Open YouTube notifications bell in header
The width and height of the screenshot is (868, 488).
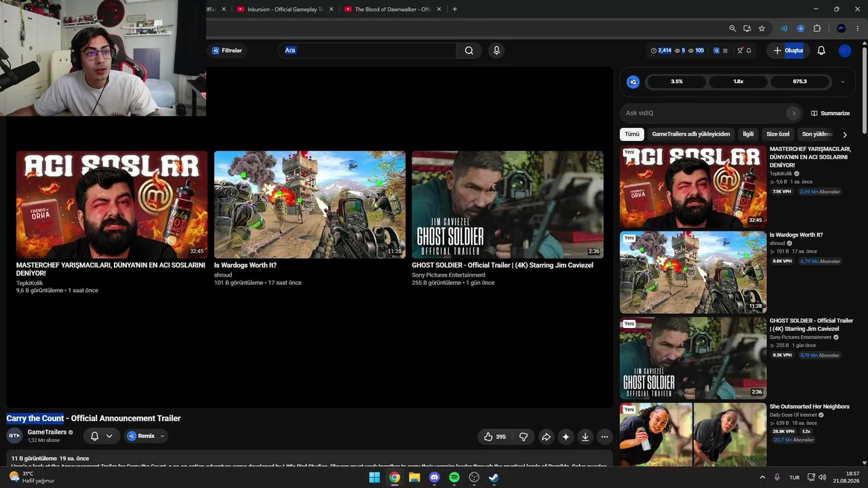(x=821, y=50)
